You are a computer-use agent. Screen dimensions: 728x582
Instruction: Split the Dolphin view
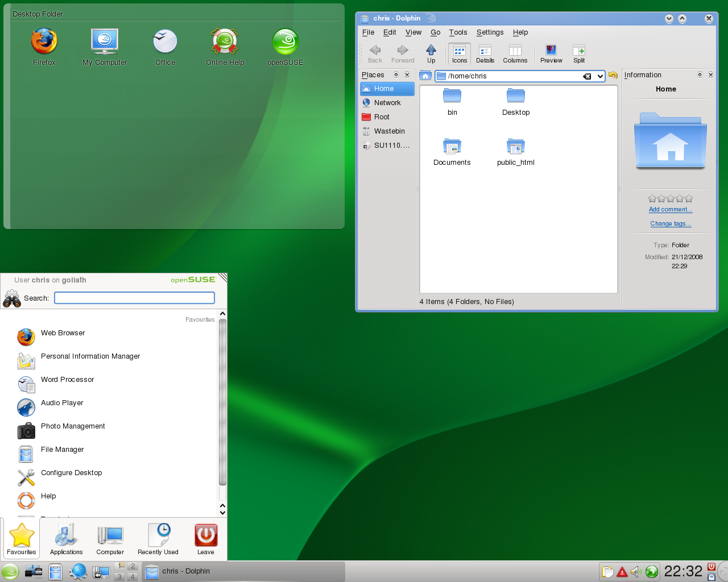579,54
